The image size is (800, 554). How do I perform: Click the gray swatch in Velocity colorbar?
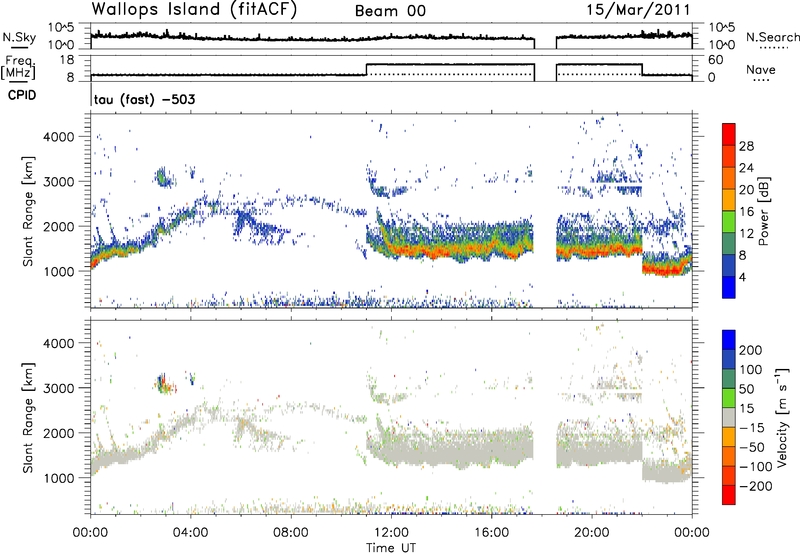(x=729, y=418)
